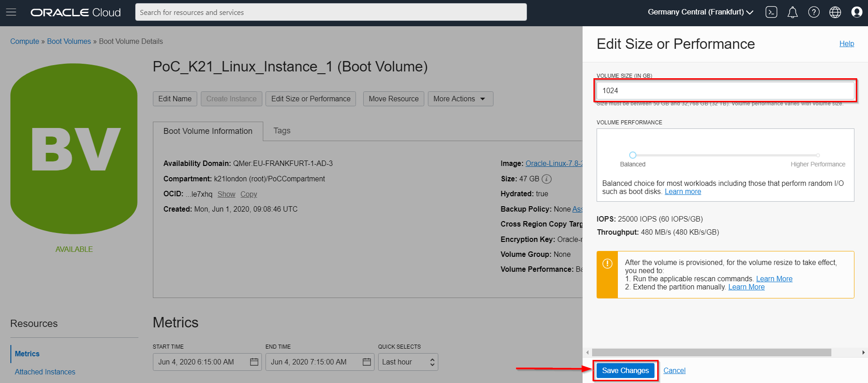The height and width of the screenshot is (383, 868).
Task: Open the end time calendar icon
Action: point(367,362)
